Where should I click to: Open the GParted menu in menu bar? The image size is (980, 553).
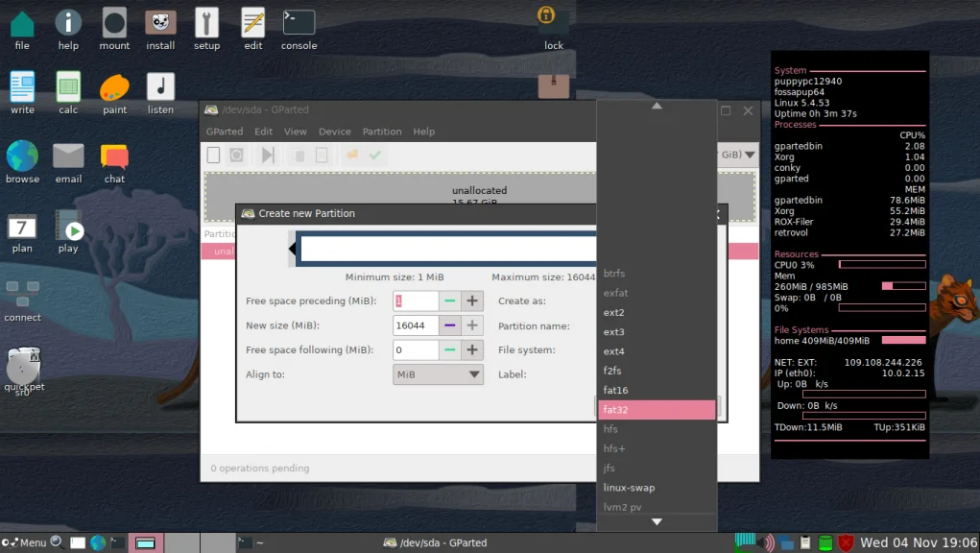click(x=225, y=132)
